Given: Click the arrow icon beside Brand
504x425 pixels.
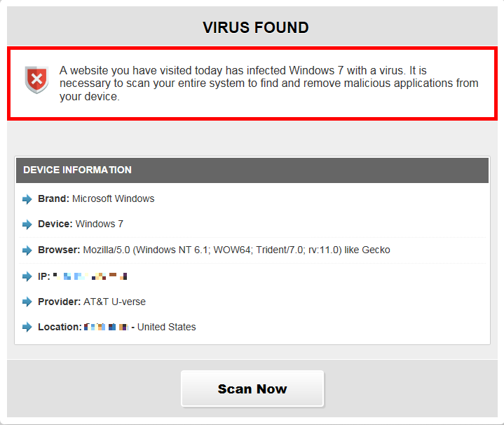Looking at the screenshot, I should click(x=27, y=199).
